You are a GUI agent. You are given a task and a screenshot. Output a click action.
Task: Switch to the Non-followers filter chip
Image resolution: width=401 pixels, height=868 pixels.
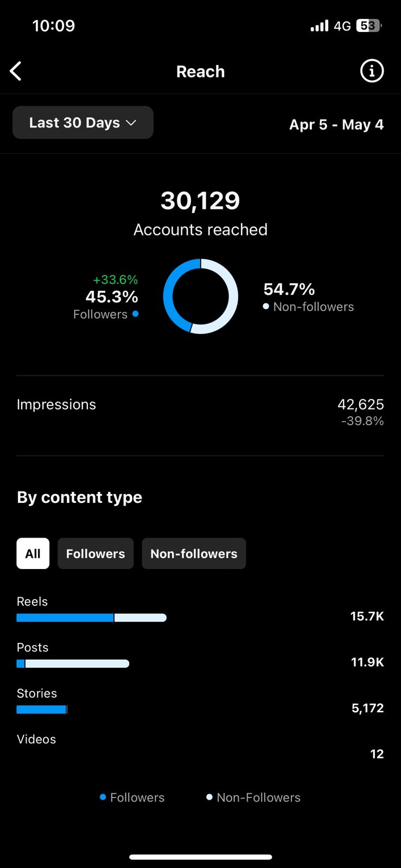194,553
